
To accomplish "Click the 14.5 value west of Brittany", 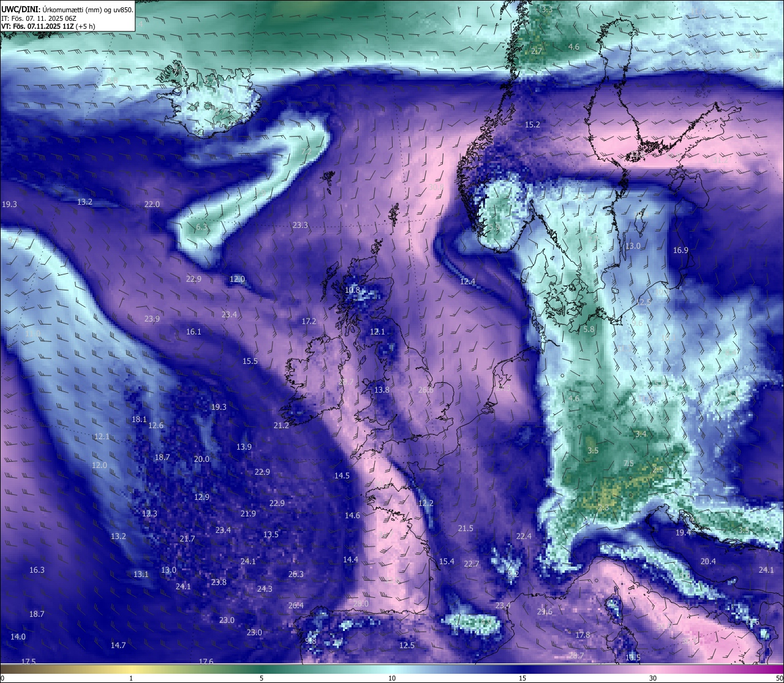I will [342, 475].
